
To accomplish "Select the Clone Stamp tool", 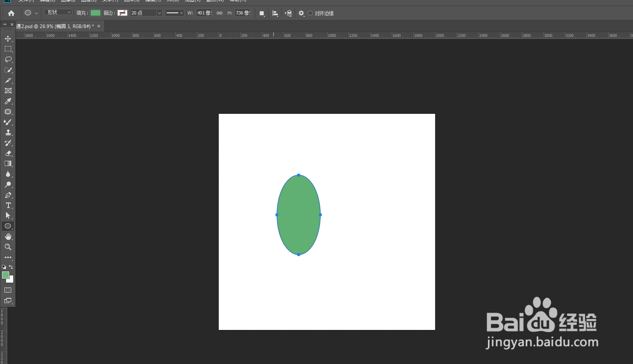I will pyautogui.click(x=8, y=133).
